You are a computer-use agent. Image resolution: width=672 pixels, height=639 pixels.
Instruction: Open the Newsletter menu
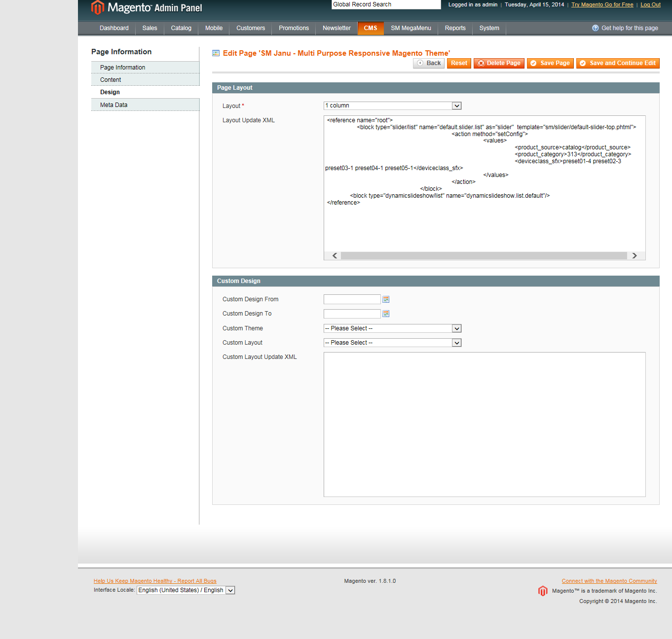pyautogui.click(x=337, y=28)
